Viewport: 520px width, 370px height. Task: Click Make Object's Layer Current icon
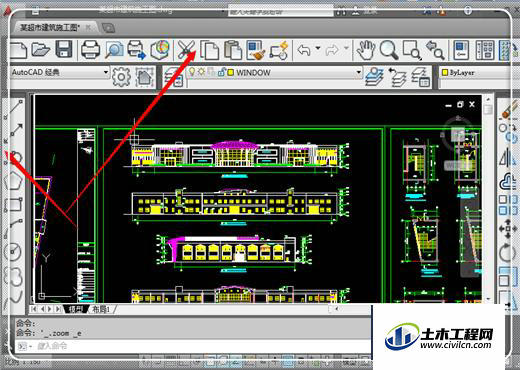(374, 77)
